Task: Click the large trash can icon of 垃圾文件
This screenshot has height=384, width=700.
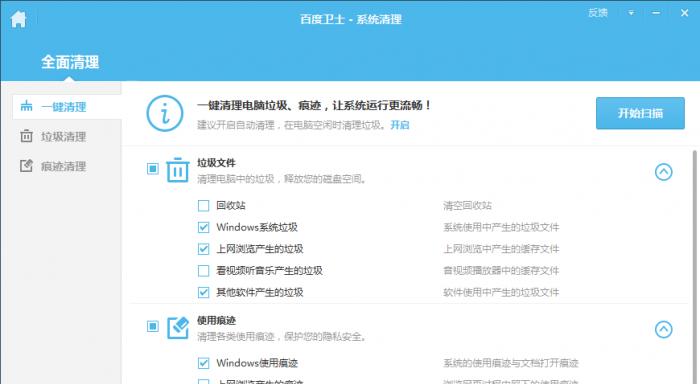Action: click(178, 170)
